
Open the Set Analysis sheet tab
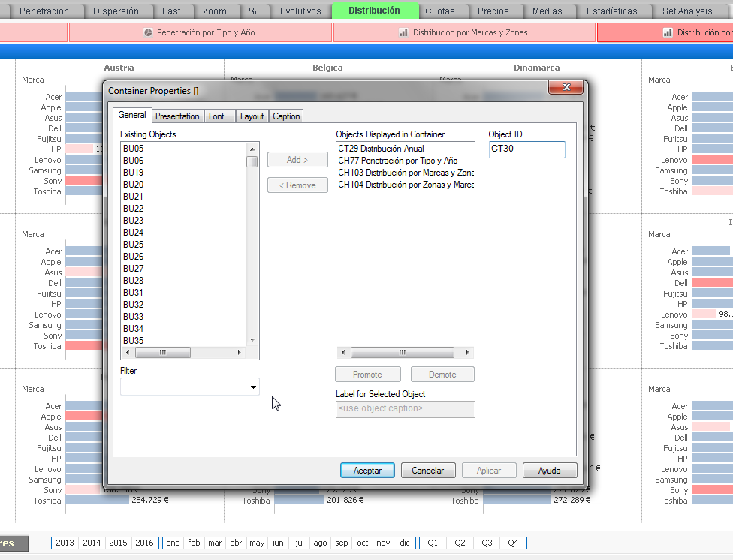click(x=687, y=11)
